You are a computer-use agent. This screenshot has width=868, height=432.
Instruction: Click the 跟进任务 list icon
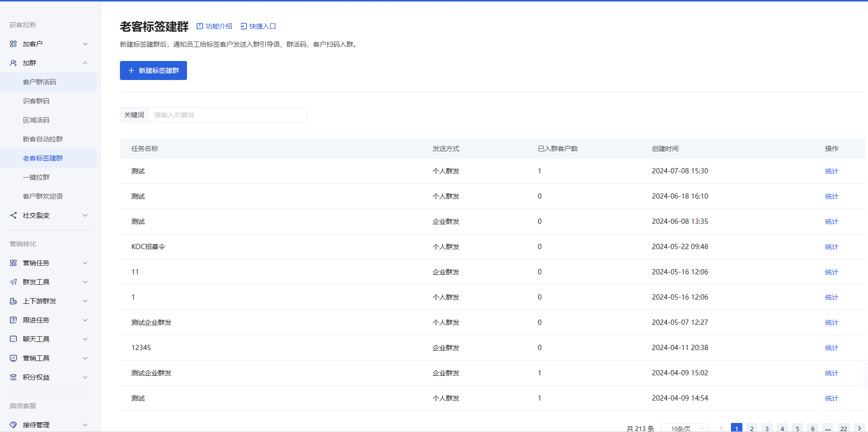pyautogui.click(x=13, y=320)
